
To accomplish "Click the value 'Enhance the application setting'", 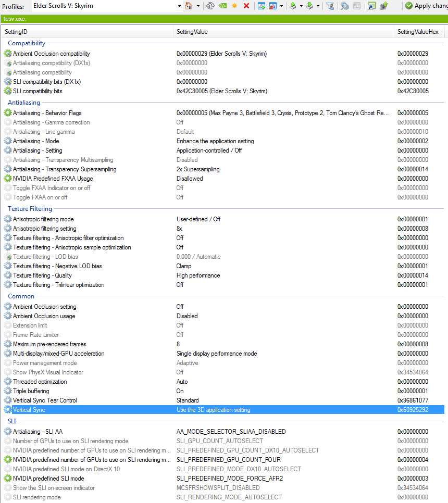I will pos(215,141).
